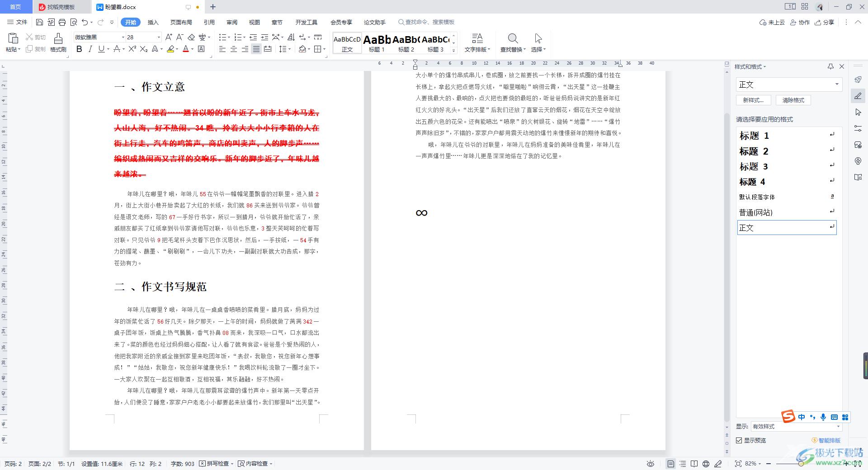Enable eye protection mode (eye icon) in the status bar
This screenshot has width=868, height=470.
[651, 464]
